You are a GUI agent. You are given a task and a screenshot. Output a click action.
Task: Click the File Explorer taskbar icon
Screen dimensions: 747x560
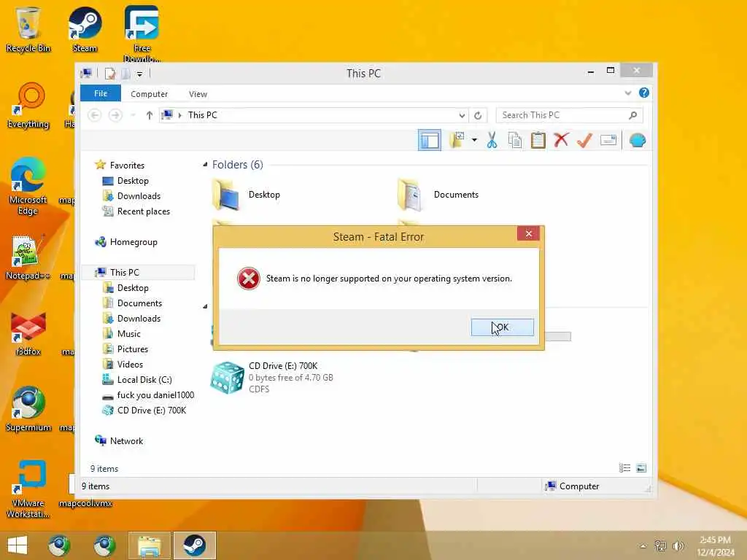pos(149,545)
